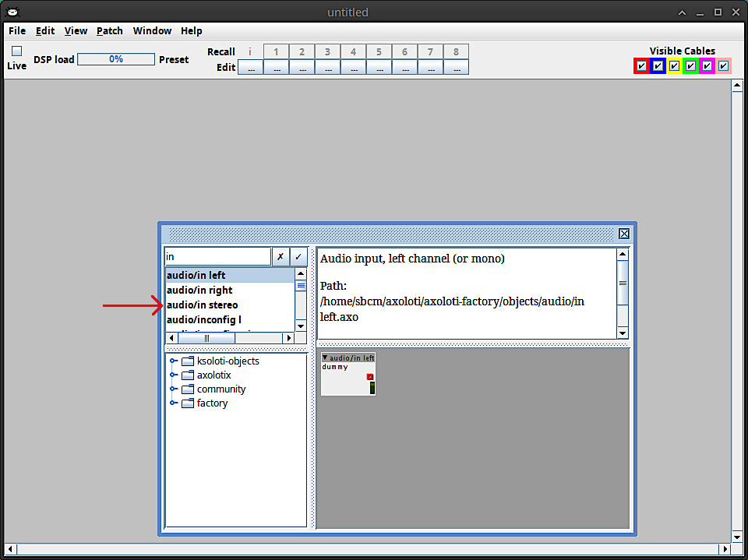
Task: Open the View menu
Action: point(76,31)
